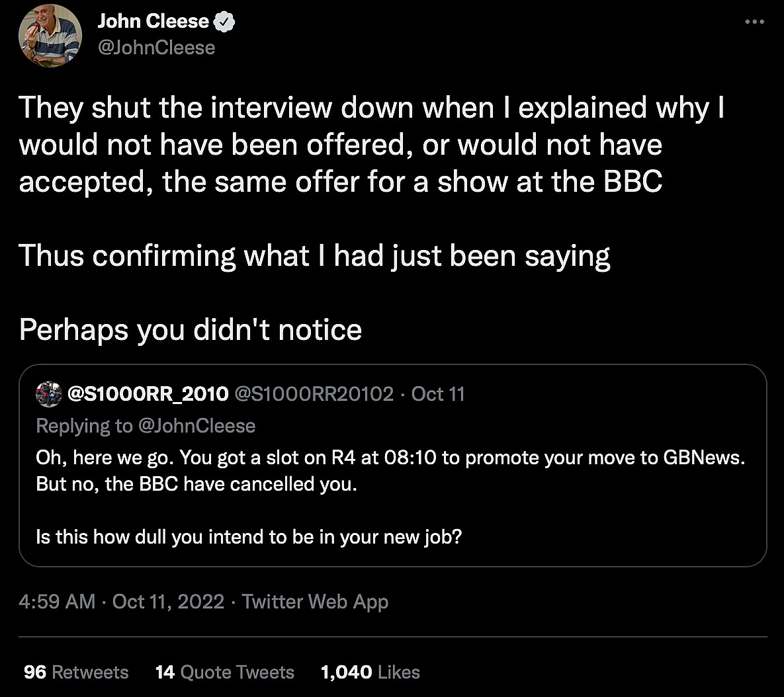Viewport: 784px width, 697px height.
Task: Open the three-dot more options menu
Action: point(754,22)
